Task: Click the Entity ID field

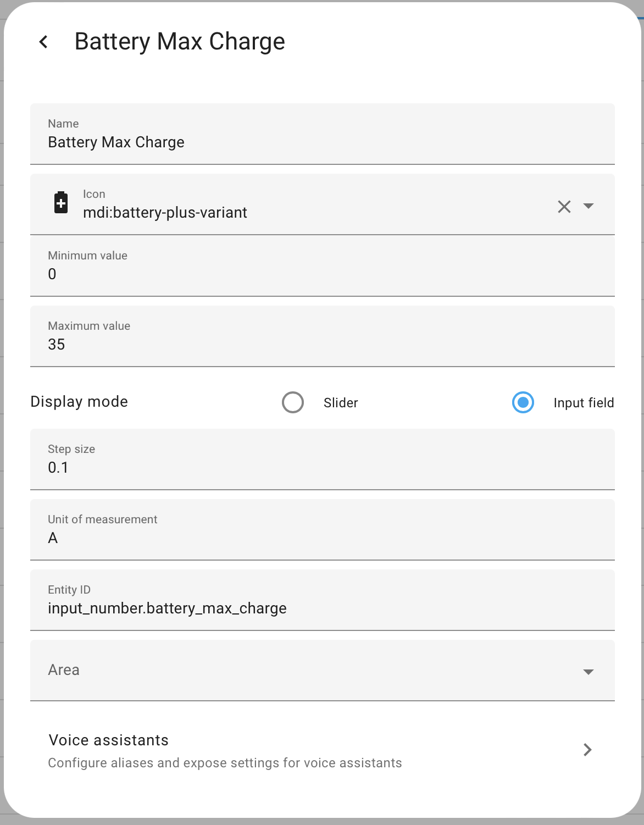Action: (x=322, y=608)
